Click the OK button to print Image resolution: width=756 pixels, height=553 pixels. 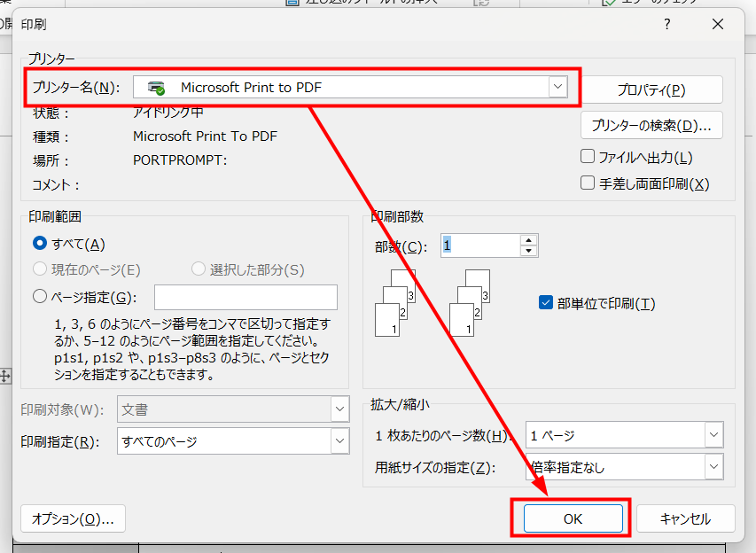click(573, 518)
